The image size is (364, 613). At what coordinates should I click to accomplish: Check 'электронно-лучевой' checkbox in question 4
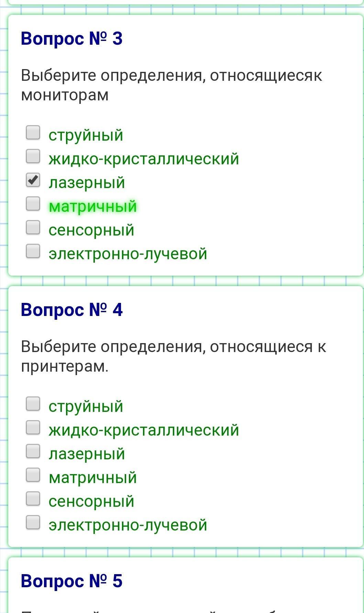[33, 523]
